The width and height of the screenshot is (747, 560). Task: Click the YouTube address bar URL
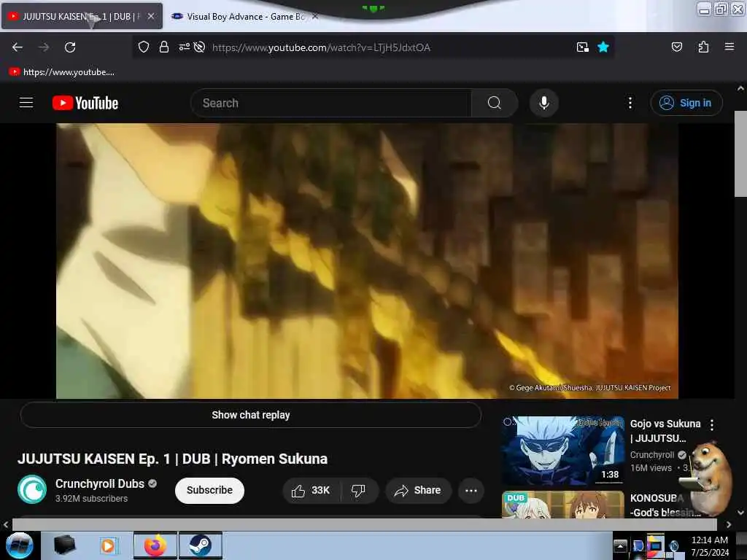321,47
